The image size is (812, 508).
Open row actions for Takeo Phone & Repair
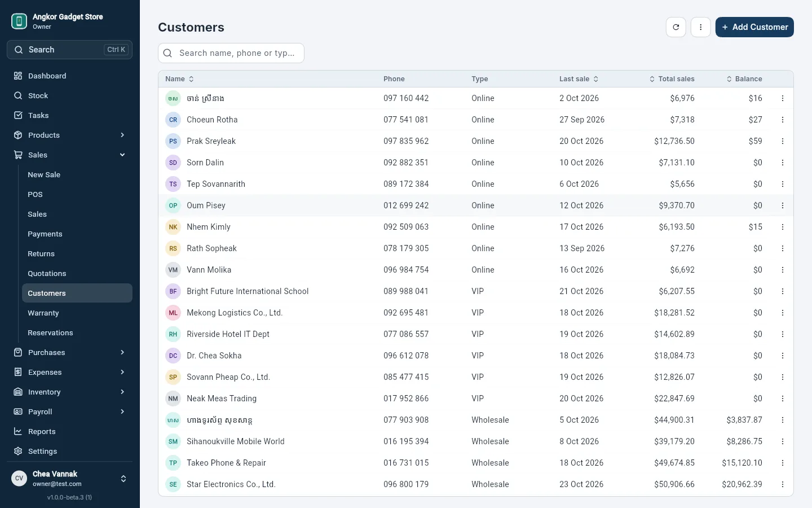783,463
